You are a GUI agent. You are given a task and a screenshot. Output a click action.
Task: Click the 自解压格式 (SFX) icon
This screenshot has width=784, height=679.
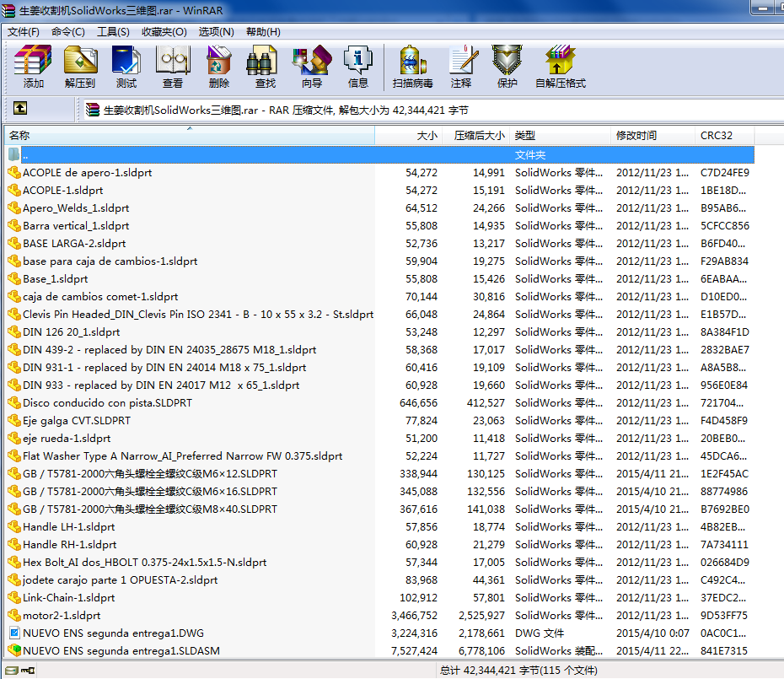pyautogui.click(x=561, y=67)
